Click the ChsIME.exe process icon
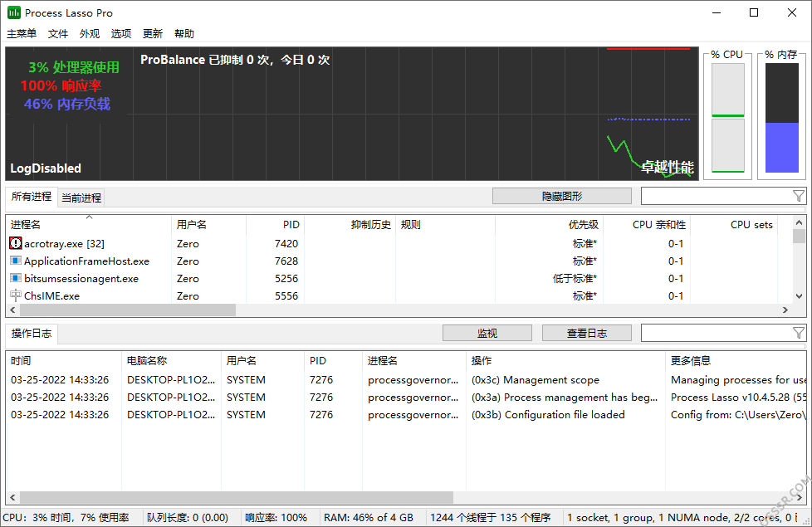 tap(16, 295)
